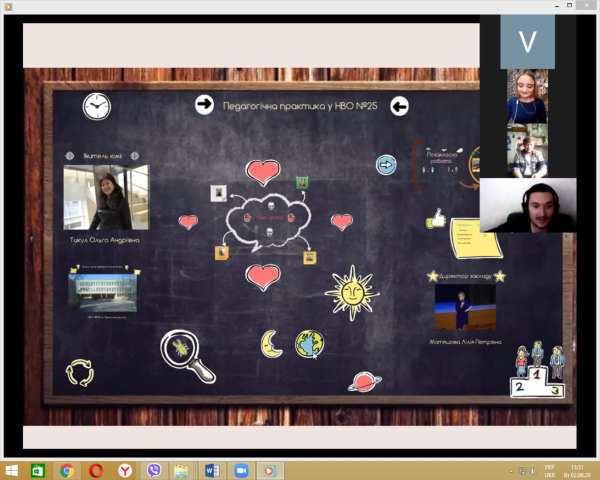Image resolution: width=600 pixels, height=480 pixels.
Task: Click the yellow recycle arrows icon
Action: tap(79, 373)
